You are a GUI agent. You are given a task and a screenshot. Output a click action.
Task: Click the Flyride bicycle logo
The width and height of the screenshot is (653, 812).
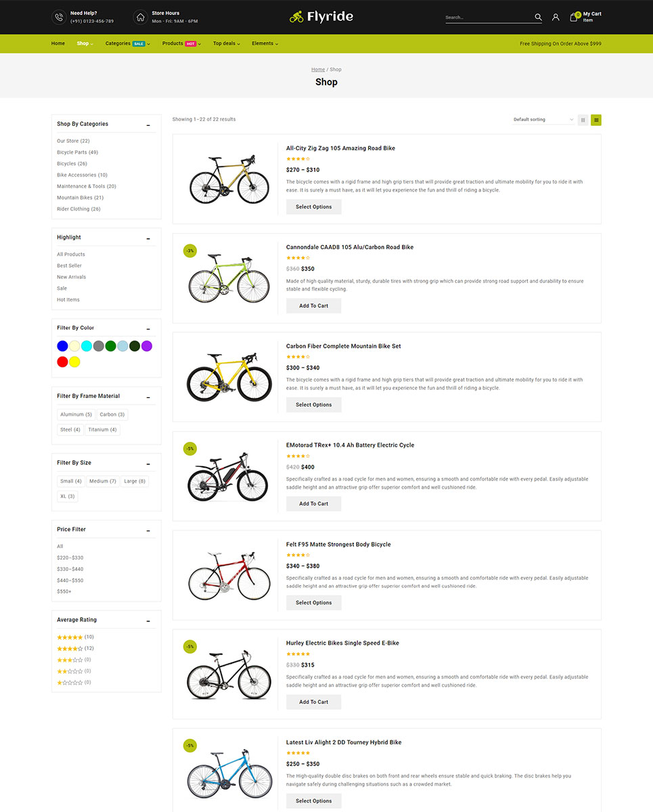click(321, 17)
